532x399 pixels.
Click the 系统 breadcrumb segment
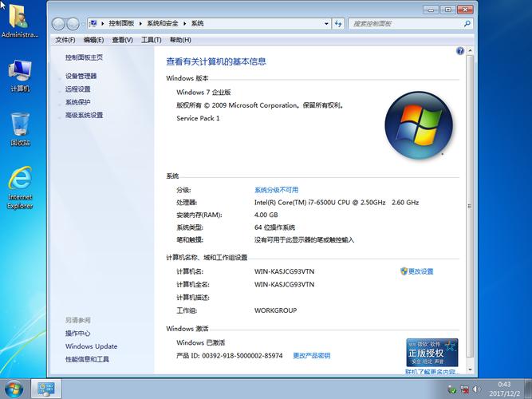click(x=198, y=23)
